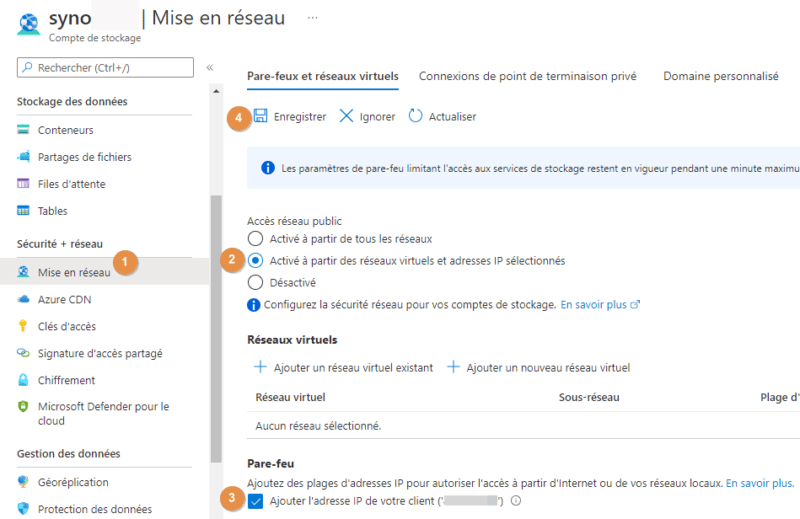
Task: Click the search magnifier icon
Action: point(27,67)
